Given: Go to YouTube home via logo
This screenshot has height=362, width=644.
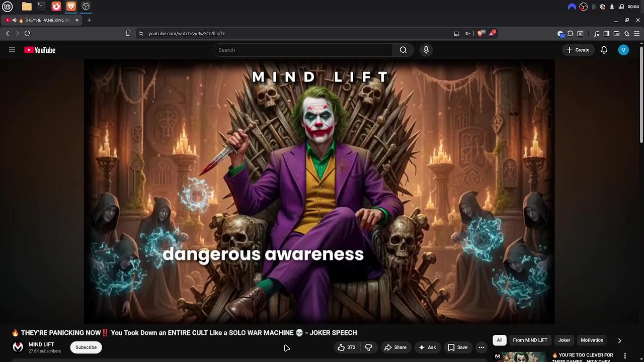Looking at the screenshot, I should (x=40, y=50).
